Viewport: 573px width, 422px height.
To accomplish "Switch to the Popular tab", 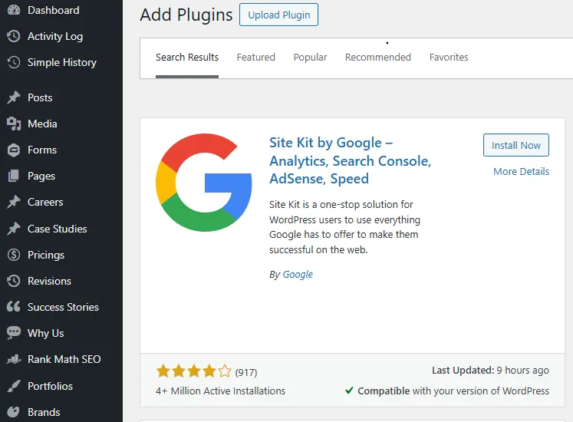I will (x=310, y=57).
